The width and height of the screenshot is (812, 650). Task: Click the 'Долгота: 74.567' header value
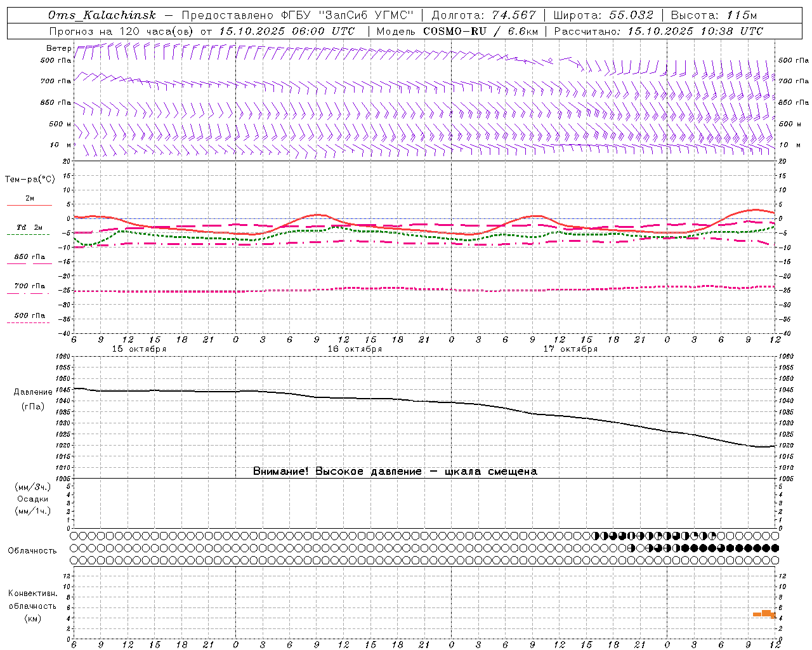coord(483,15)
